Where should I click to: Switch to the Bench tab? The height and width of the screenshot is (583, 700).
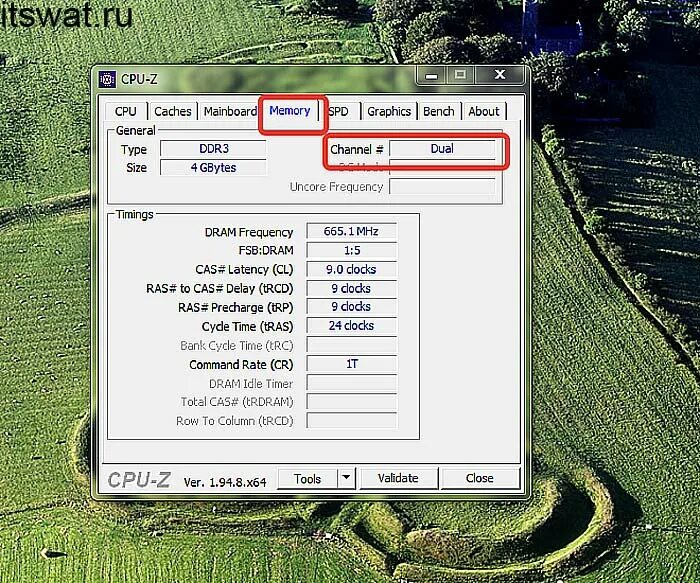(x=439, y=111)
